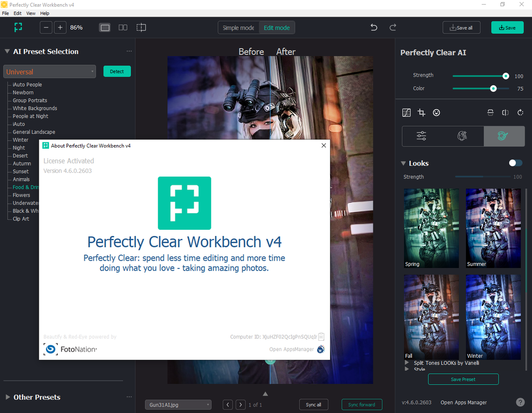Viewport: 532px width, 413px height.
Task: Toggle the Looks switch on
Action: click(x=515, y=163)
